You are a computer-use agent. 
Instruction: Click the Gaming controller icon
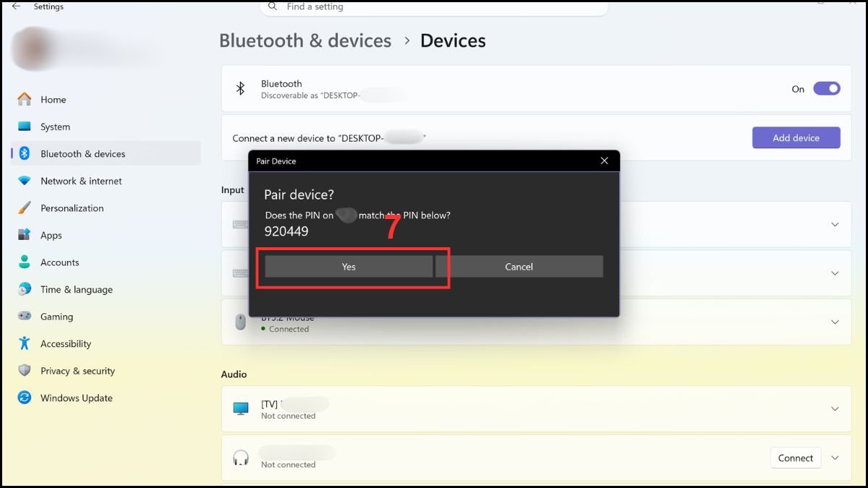[25, 316]
